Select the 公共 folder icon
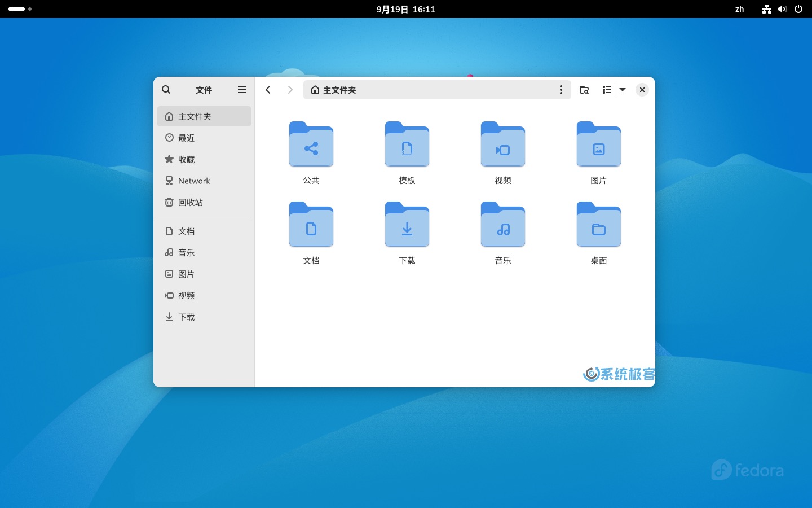The height and width of the screenshot is (508, 812). (311, 144)
